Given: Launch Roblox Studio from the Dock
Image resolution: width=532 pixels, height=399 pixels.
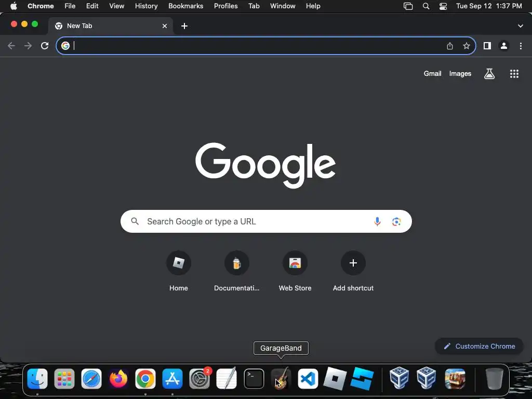Looking at the screenshot, I should 362,379.
